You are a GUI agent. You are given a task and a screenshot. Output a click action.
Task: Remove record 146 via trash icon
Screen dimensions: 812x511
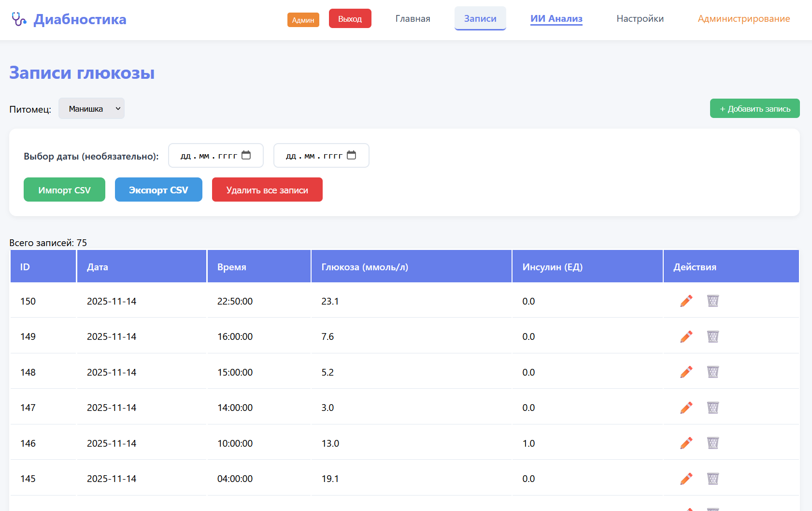coord(712,443)
